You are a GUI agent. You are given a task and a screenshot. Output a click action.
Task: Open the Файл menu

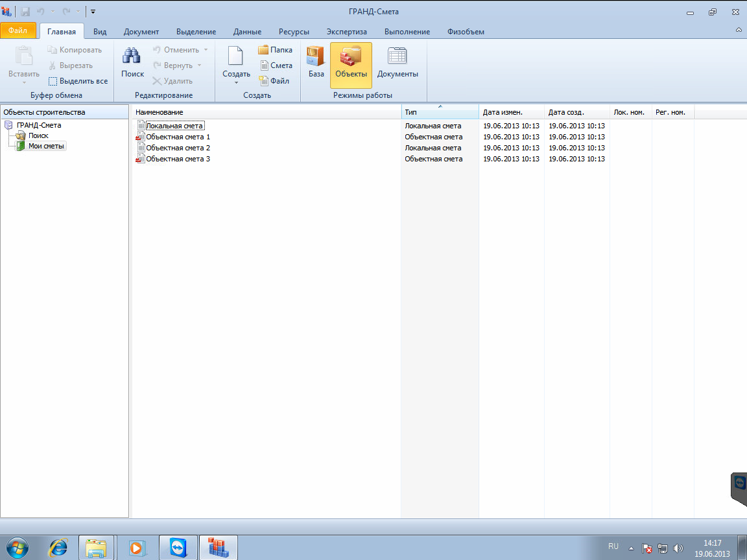(18, 31)
